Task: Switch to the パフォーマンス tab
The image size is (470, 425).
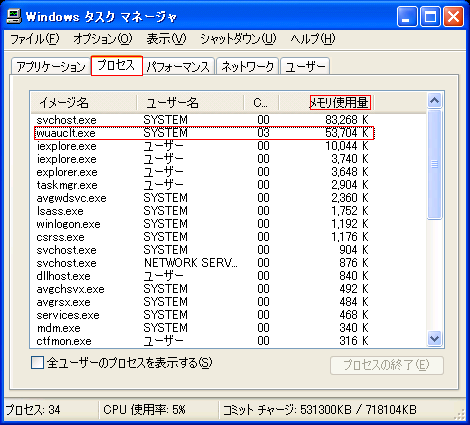Action: point(178,66)
